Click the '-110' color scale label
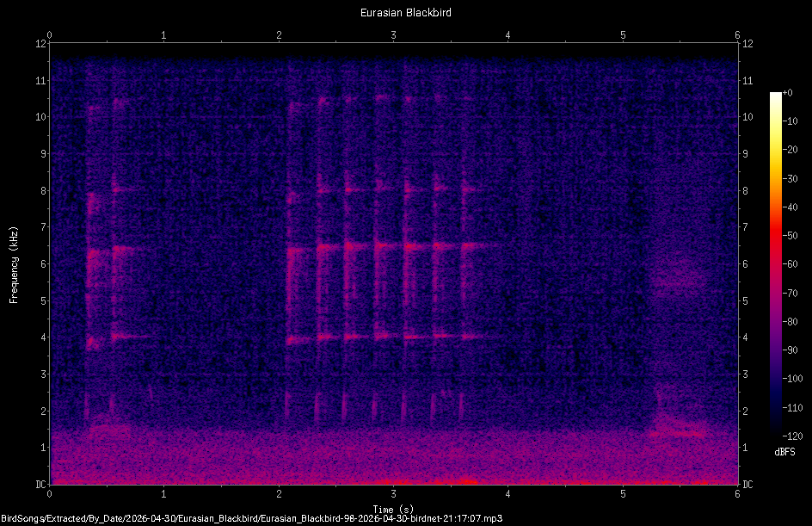812x526 pixels. point(792,408)
